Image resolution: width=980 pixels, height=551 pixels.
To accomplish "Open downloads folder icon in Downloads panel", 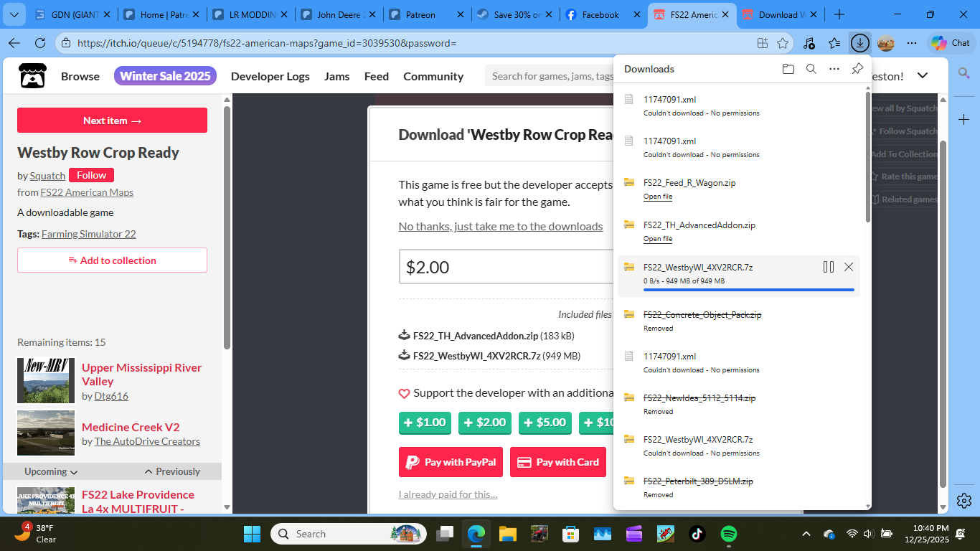I will [788, 69].
